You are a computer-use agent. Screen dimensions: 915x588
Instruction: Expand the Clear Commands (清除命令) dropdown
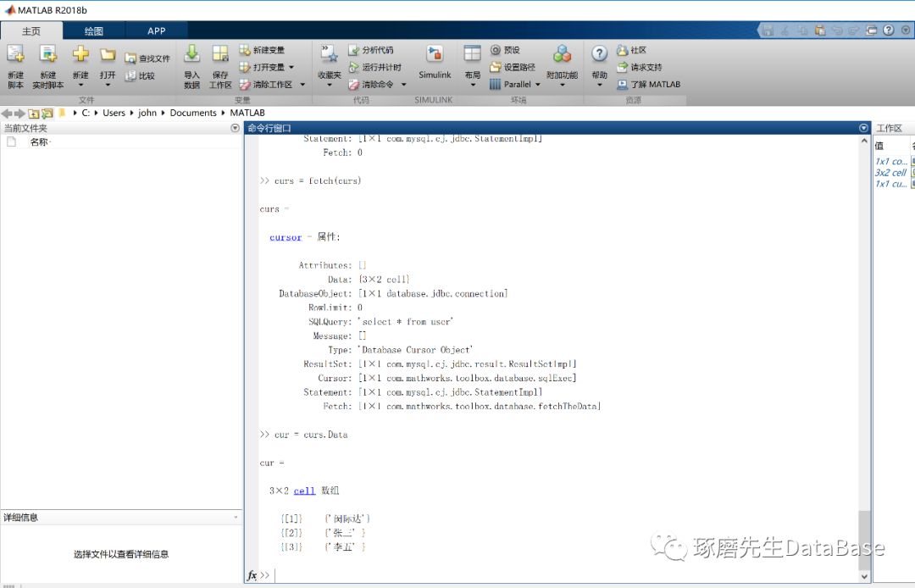coord(403,85)
